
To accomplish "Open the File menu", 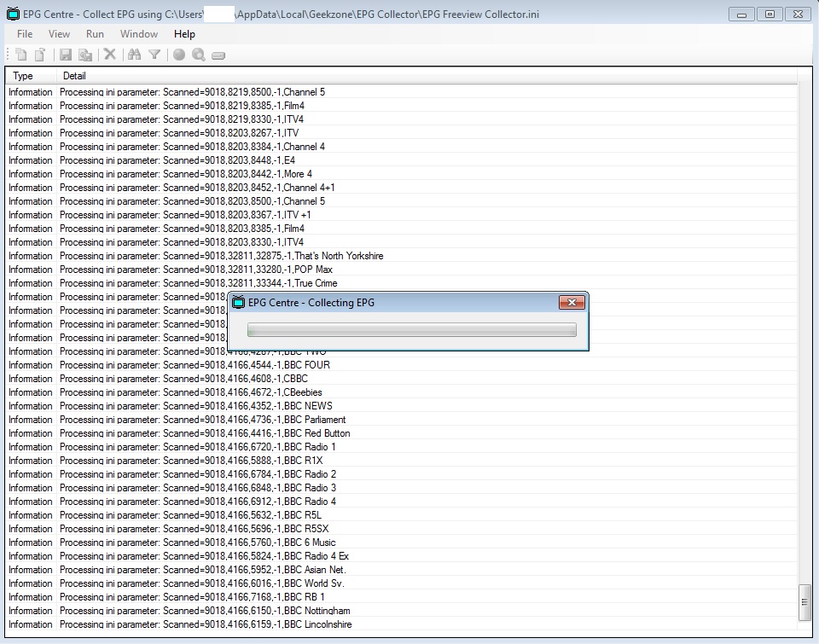I will [25, 34].
